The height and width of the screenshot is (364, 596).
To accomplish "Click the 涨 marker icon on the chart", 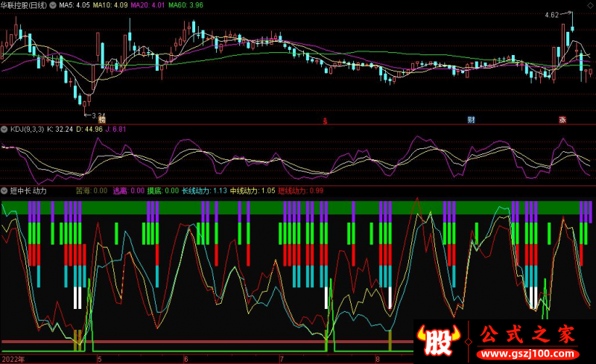I will coord(563,119).
